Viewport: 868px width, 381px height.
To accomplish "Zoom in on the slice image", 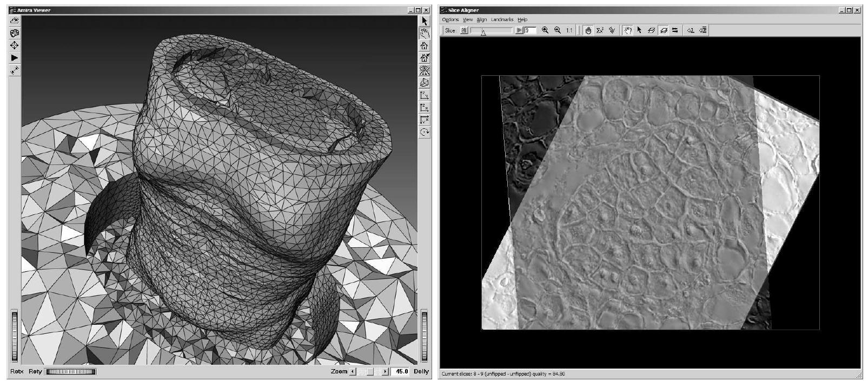I will (545, 31).
